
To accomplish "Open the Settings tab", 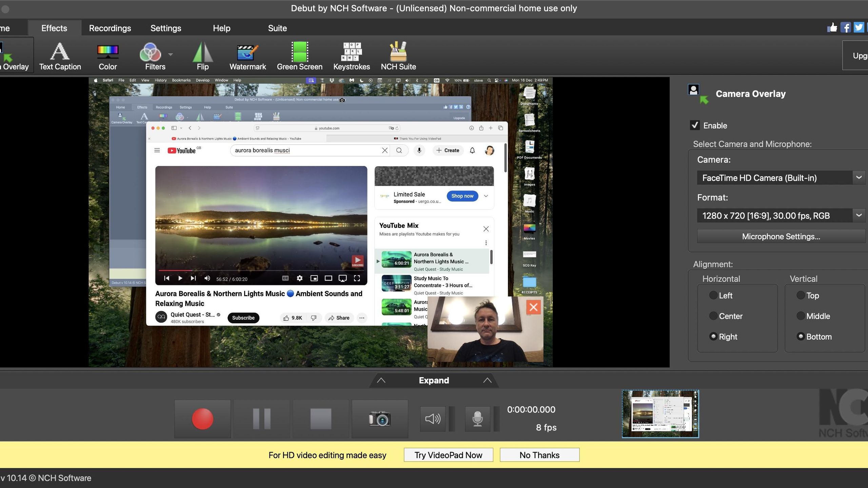I will click(165, 28).
